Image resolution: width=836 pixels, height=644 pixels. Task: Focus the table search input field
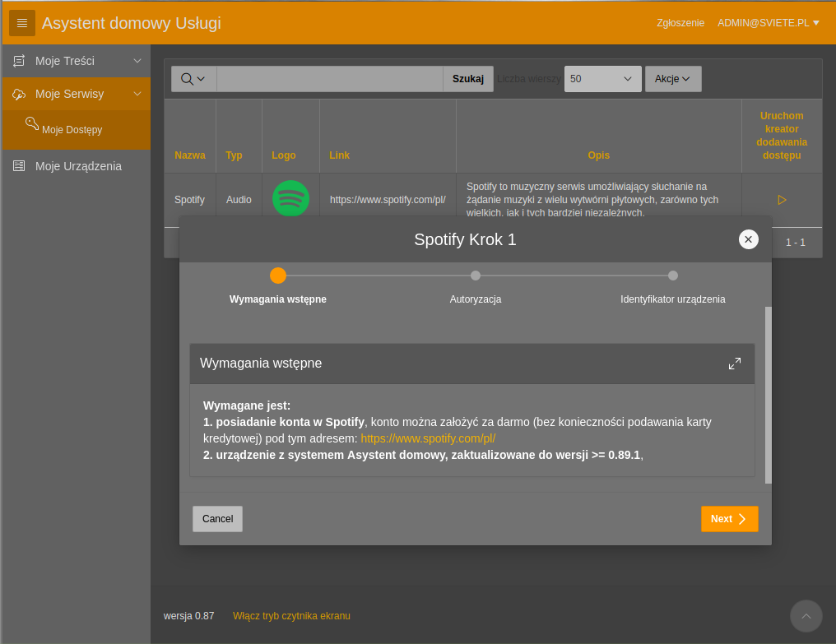[329, 79]
